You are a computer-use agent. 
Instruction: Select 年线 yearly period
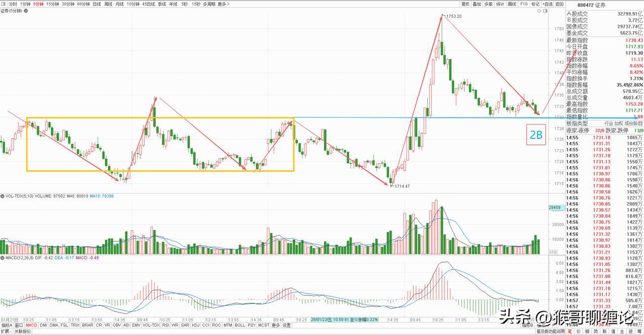click(174, 4)
